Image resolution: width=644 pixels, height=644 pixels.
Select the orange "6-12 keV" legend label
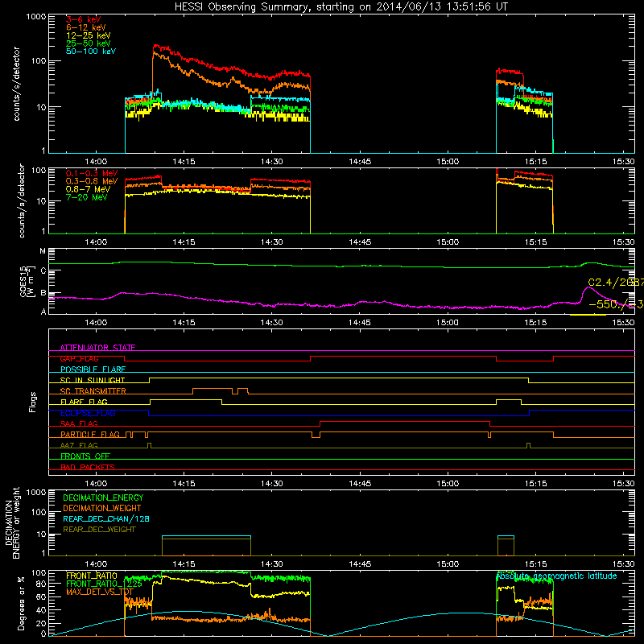(86, 27)
